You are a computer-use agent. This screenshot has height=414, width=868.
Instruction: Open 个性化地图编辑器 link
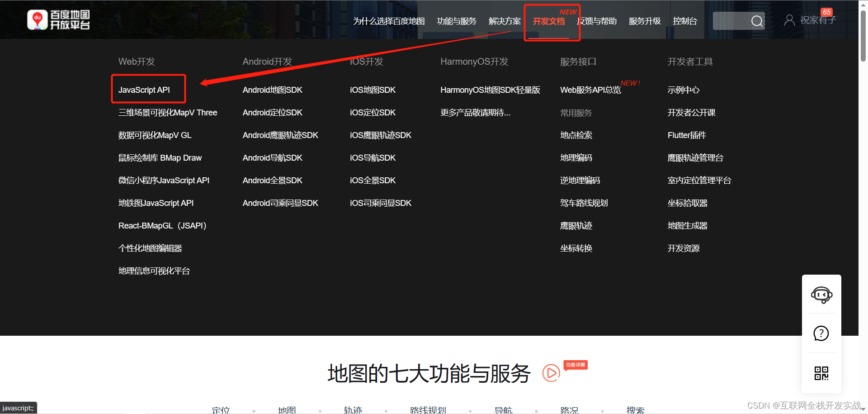(x=150, y=248)
